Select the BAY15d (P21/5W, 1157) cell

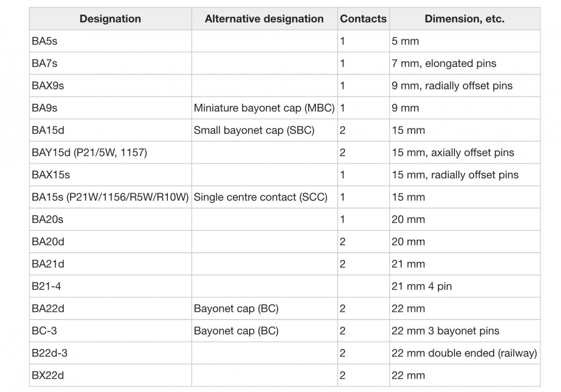point(110,152)
